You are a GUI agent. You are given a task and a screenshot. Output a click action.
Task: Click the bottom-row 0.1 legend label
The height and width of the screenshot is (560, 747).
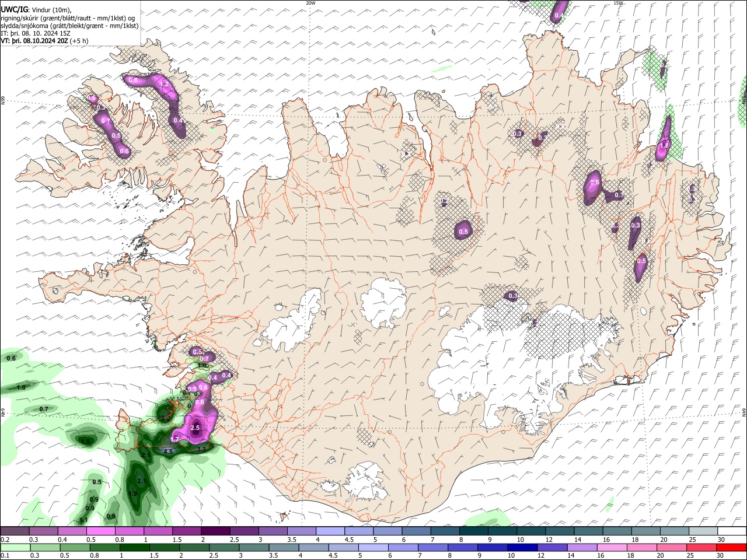(x=4, y=555)
